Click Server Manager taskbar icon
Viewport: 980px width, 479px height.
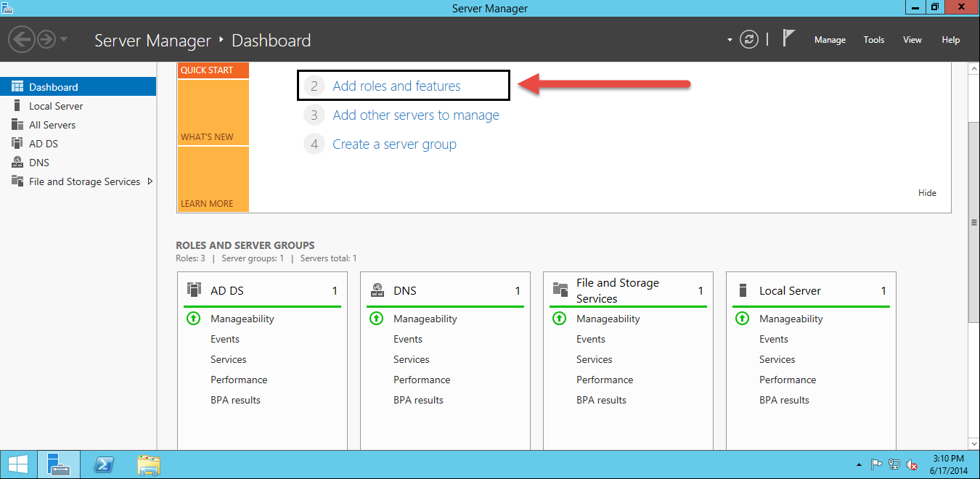(58, 464)
